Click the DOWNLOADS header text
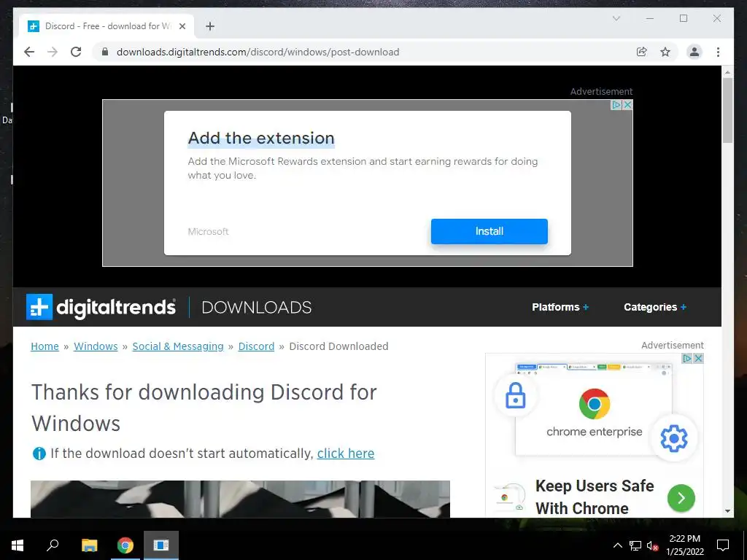 (256, 307)
